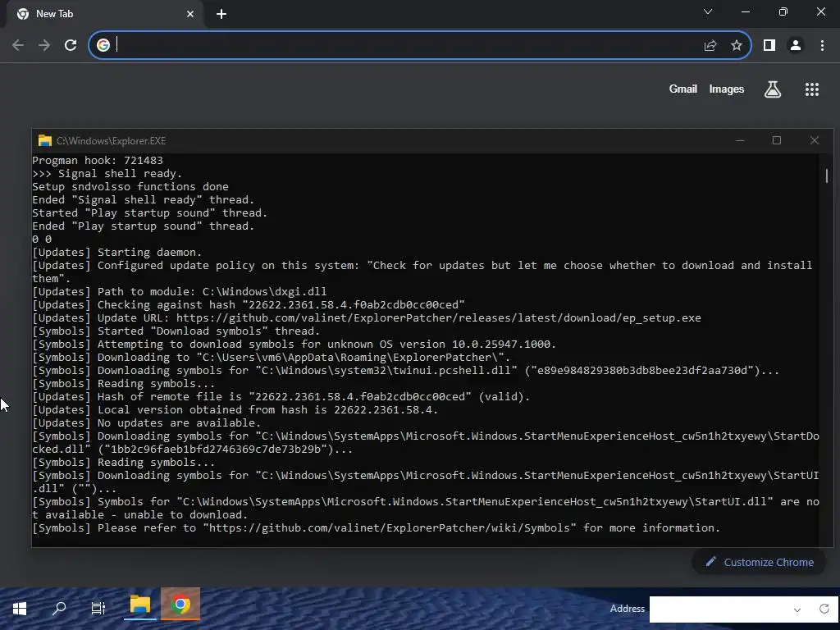Open Chrome's side panel
840x630 pixels.
[x=769, y=46]
